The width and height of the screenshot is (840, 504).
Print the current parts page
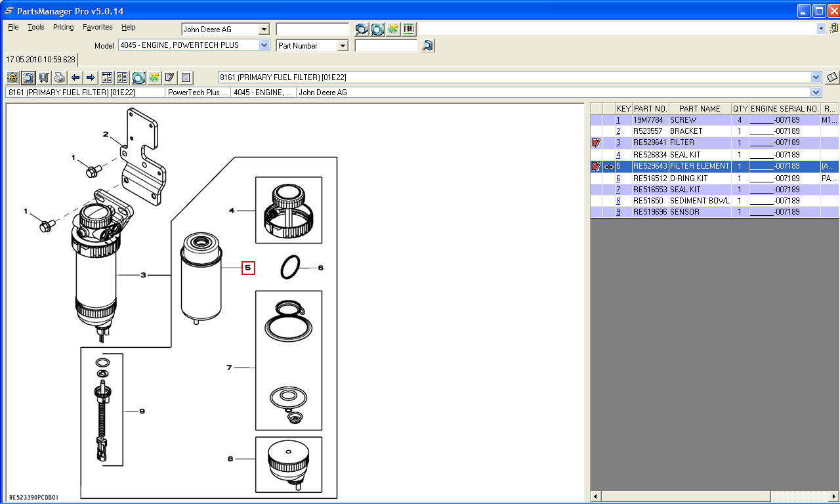point(60,77)
